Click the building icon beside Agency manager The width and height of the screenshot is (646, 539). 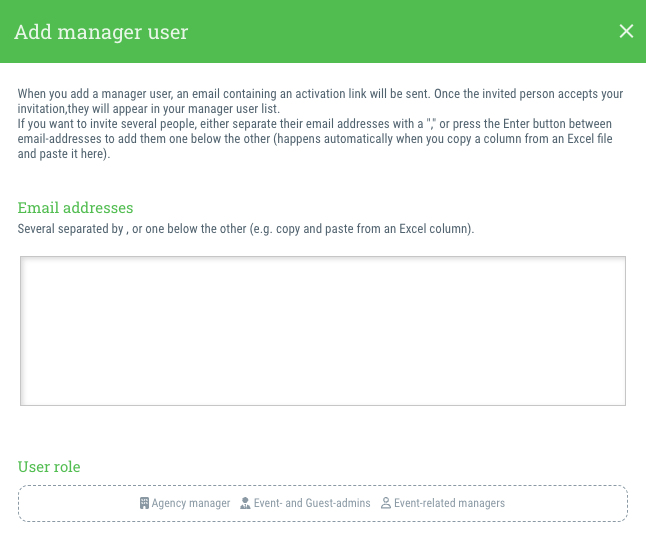pyautogui.click(x=144, y=503)
